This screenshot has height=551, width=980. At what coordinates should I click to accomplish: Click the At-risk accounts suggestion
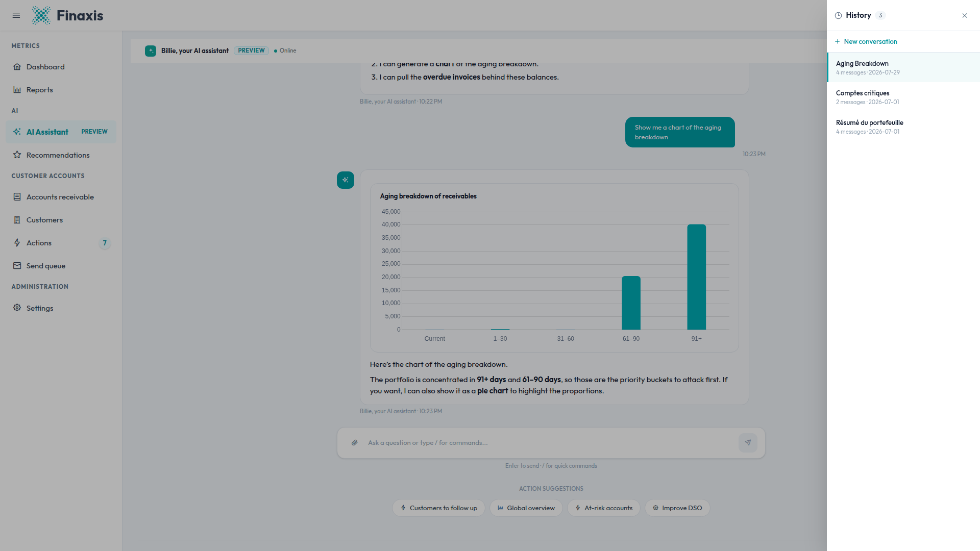click(x=603, y=508)
